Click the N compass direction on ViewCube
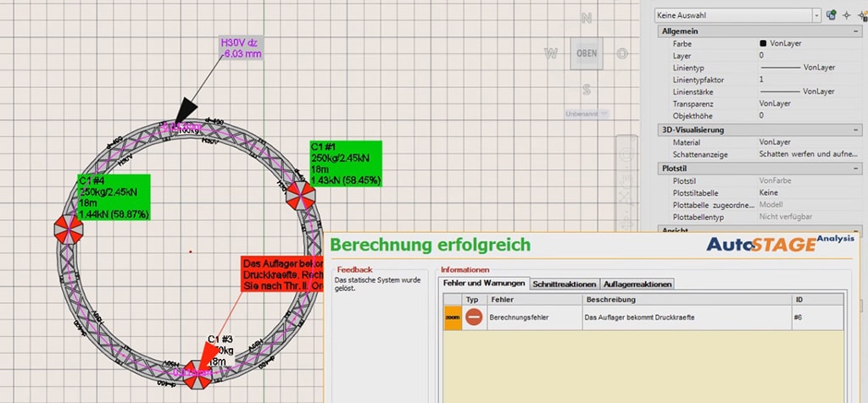 pyautogui.click(x=587, y=19)
